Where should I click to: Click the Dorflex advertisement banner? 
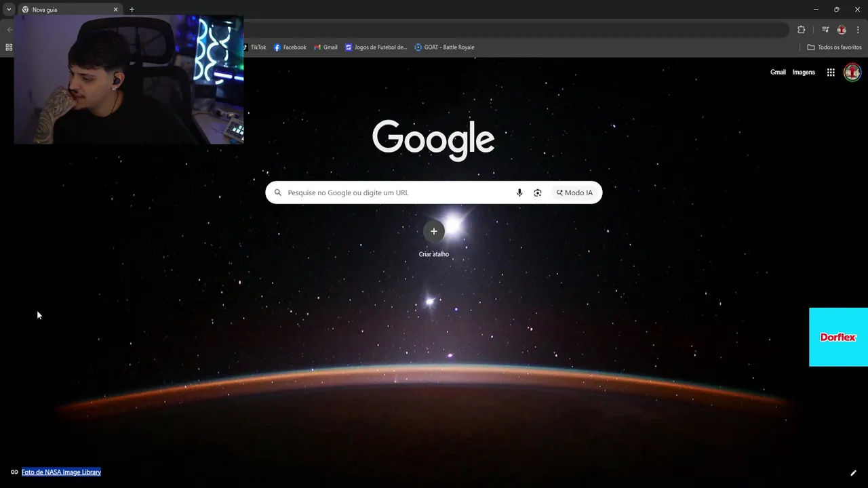click(x=838, y=337)
